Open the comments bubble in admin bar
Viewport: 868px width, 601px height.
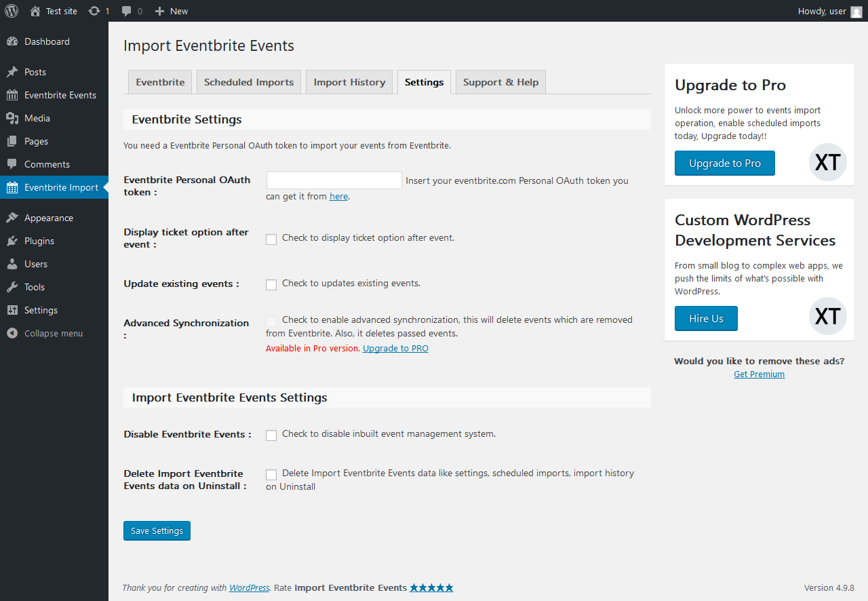127,11
